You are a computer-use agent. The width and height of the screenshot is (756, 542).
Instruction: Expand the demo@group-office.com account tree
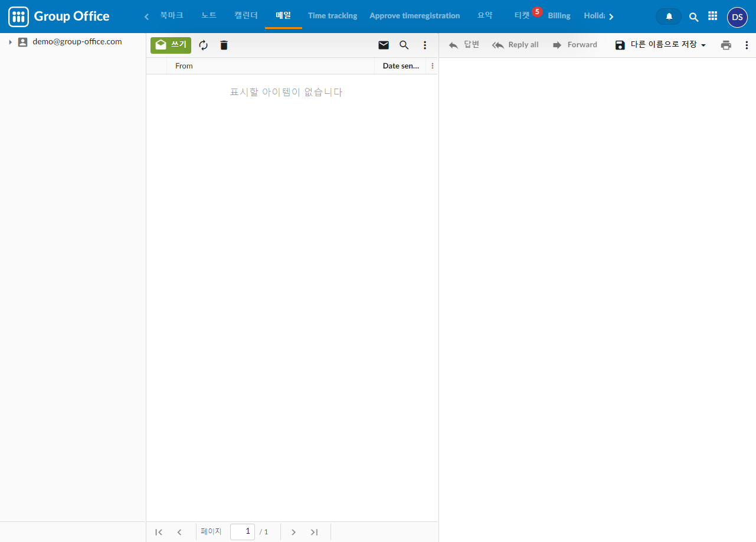point(11,42)
